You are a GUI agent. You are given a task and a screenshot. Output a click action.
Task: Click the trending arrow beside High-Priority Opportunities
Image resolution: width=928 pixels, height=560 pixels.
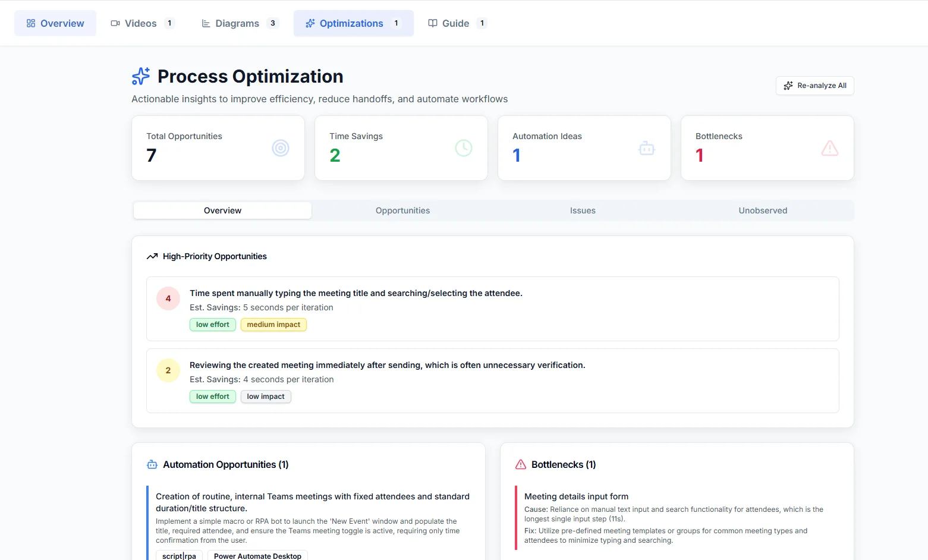point(152,256)
